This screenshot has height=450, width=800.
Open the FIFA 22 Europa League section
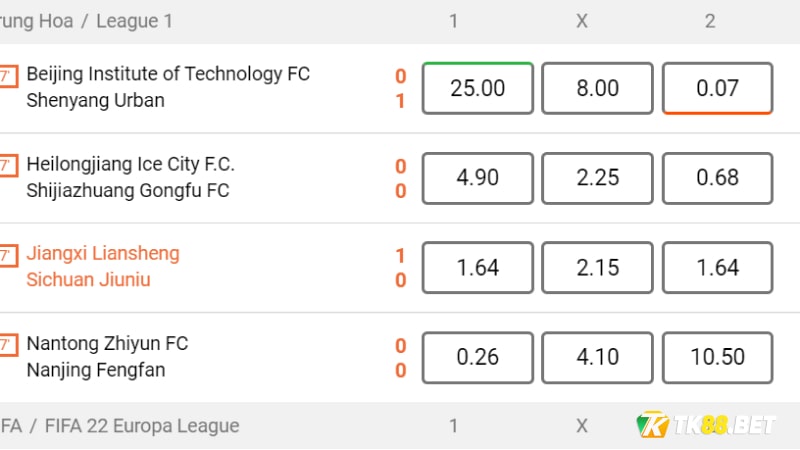[x=142, y=426]
